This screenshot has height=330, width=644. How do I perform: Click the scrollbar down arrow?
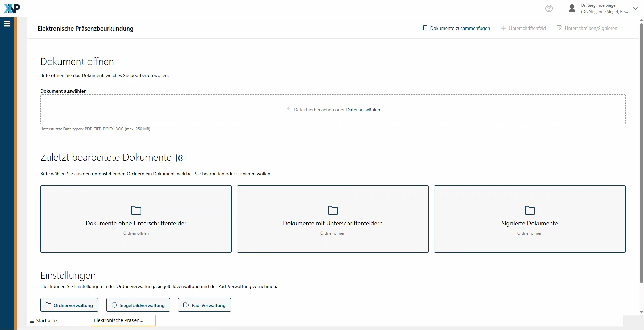(x=641, y=312)
